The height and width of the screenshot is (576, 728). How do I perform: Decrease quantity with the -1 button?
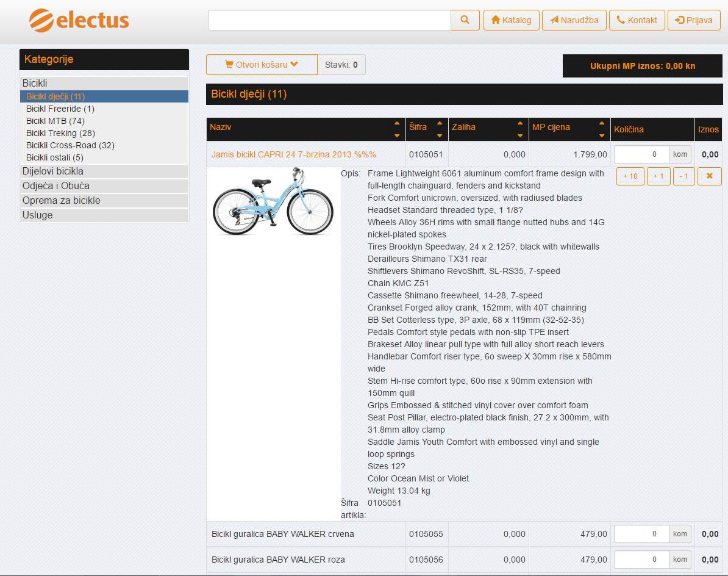(x=684, y=176)
